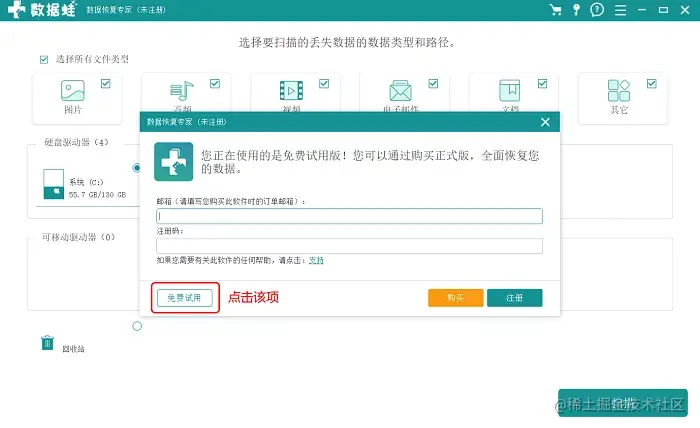Click the app logo in the dialog

coord(174,162)
